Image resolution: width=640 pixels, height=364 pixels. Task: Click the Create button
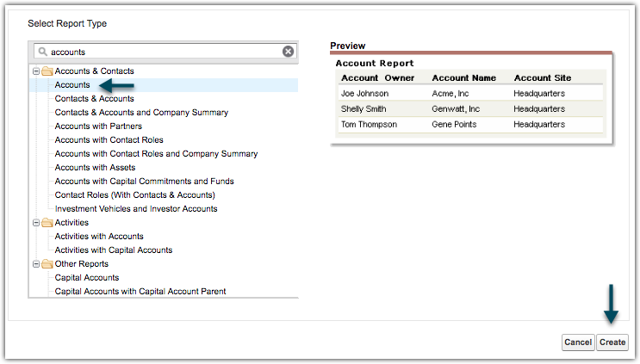pos(612,342)
